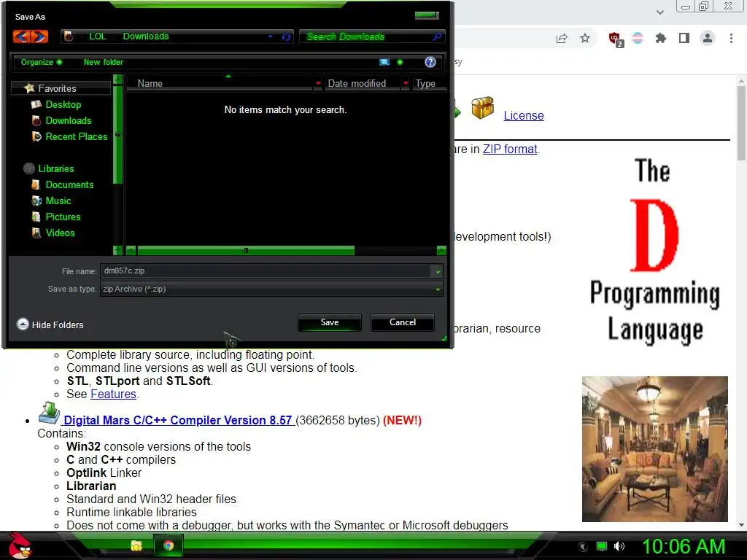Click the D Programming Language logo
This screenshot has height=560, width=747.
pos(654,252)
